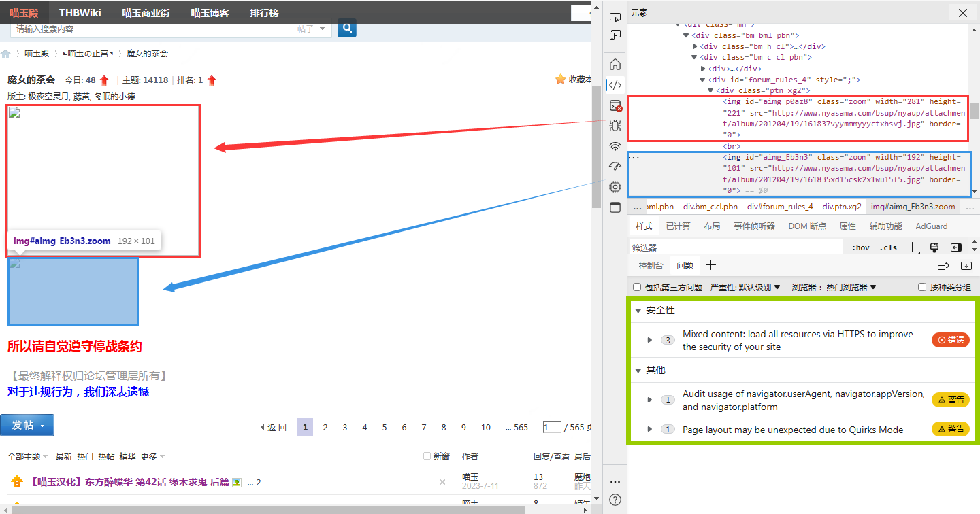
Task: Switch to the 已计算 styles tab
Action: point(678,226)
